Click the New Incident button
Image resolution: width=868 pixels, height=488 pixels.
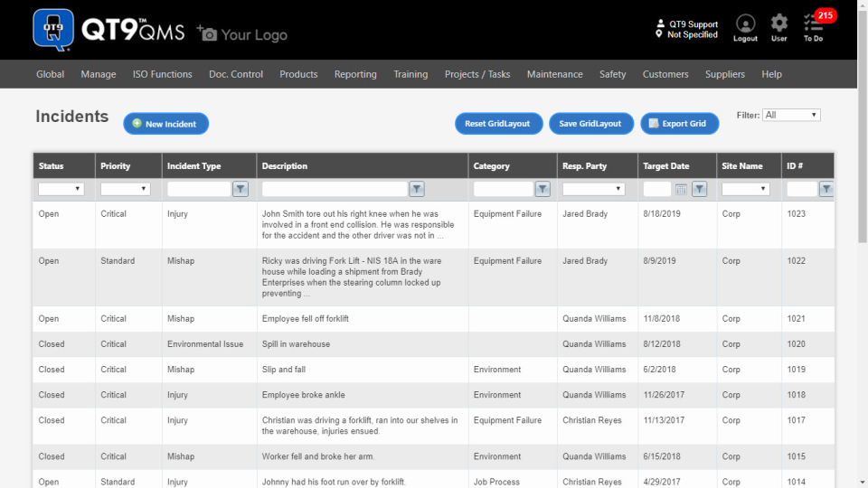(166, 124)
